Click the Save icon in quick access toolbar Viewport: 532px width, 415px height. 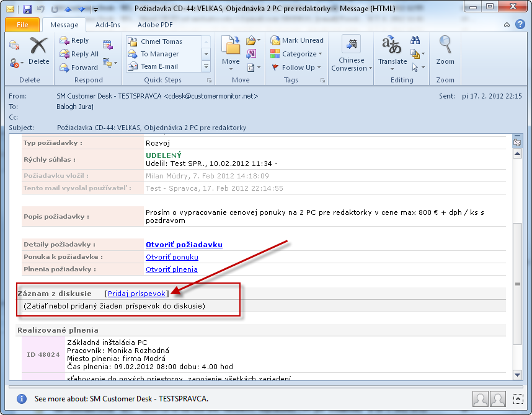coord(27,9)
